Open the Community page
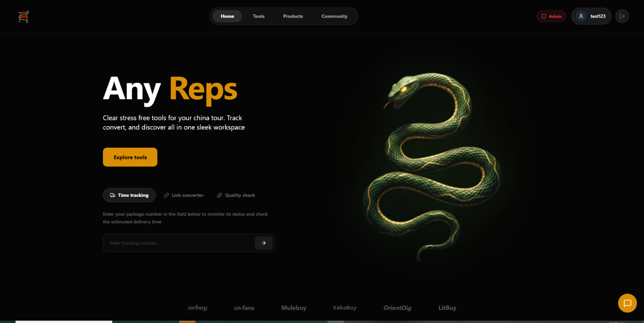Image resolution: width=644 pixels, height=323 pixels. tap(335, 16)
